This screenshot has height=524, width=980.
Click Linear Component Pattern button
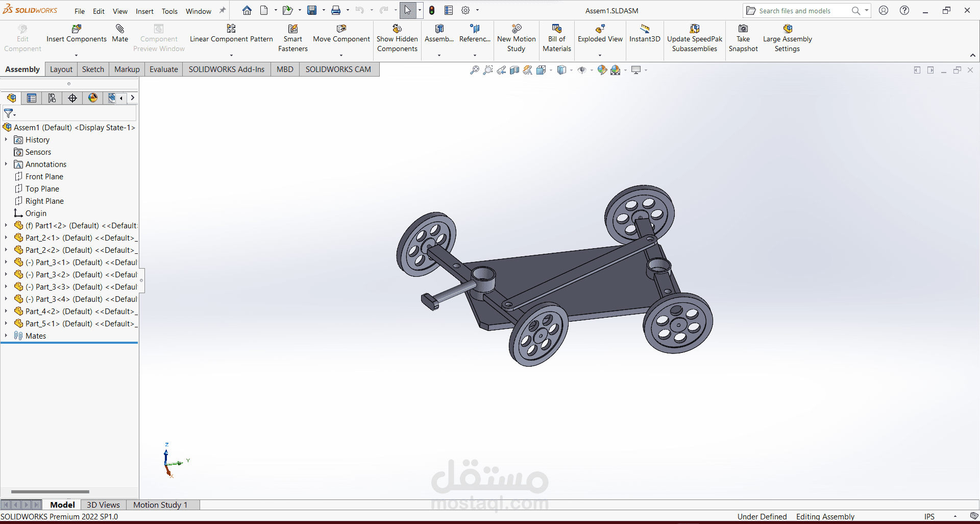(x=231, y=34)
